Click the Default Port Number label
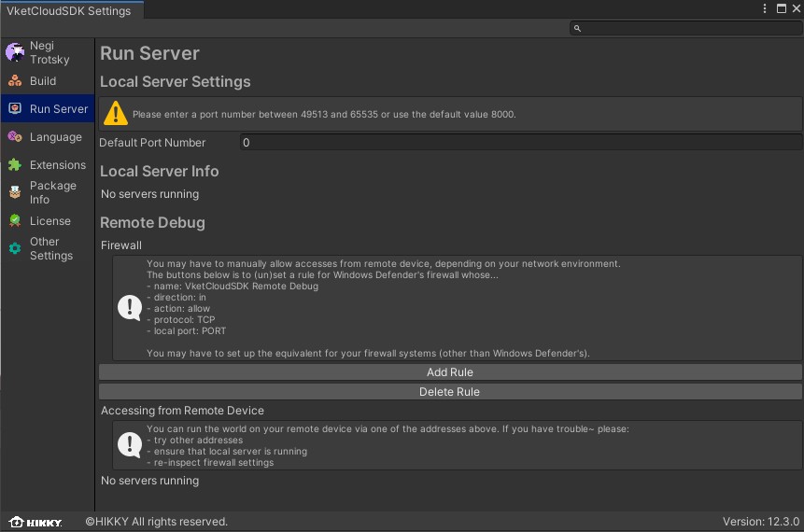 (152, 143)
